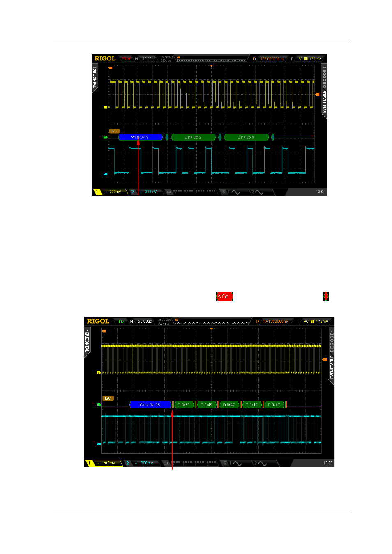The width and height of the screenshot is (392, 554).
Task: Open the EVENTTABLE side tab on the TD screen
Action: pyautogui.click(x=332, y=368)
